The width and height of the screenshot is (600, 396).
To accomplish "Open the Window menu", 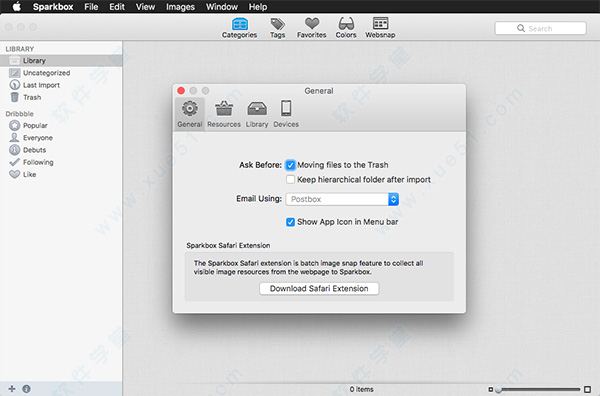I will (222, 7).
